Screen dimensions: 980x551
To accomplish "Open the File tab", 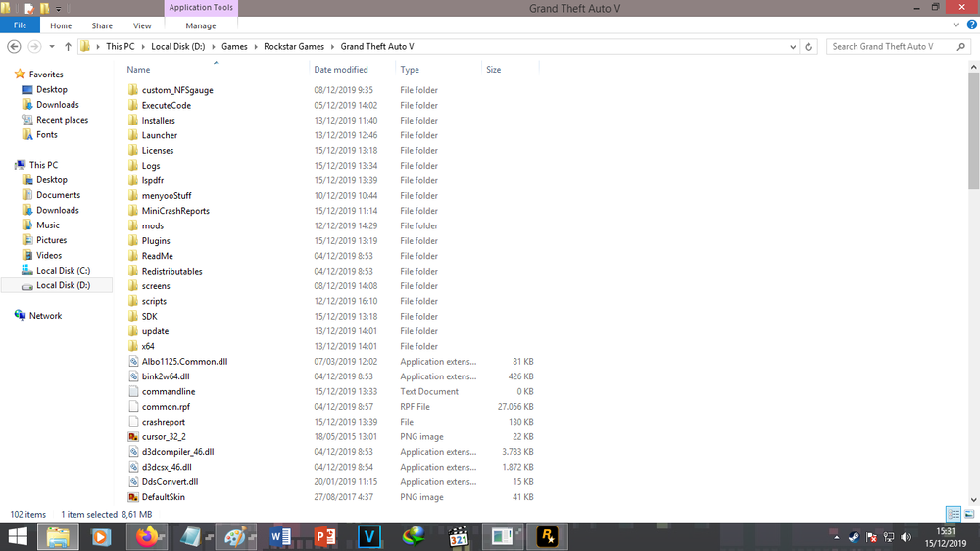I will coord(20,25).
